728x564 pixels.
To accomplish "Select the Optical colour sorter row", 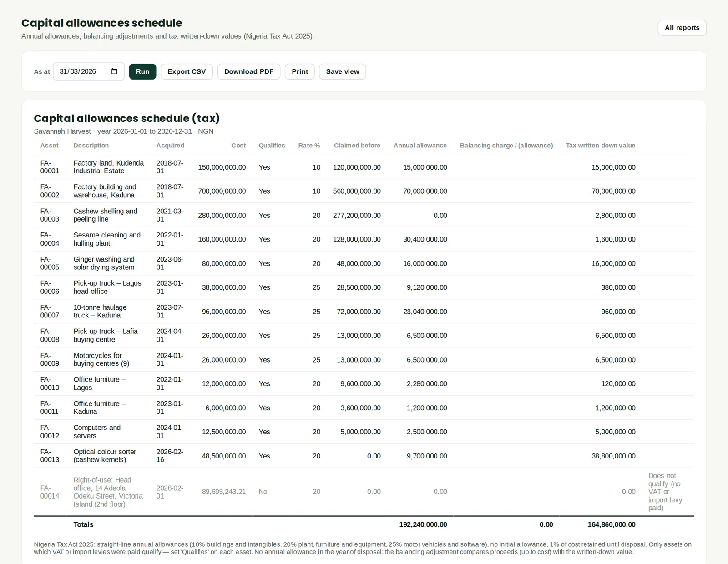I will click(364, 456).
